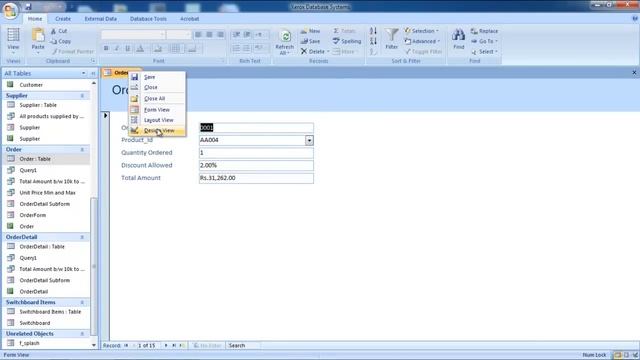Open the Selection filter dropdown

pyautogui.click(x=422, y=31)
